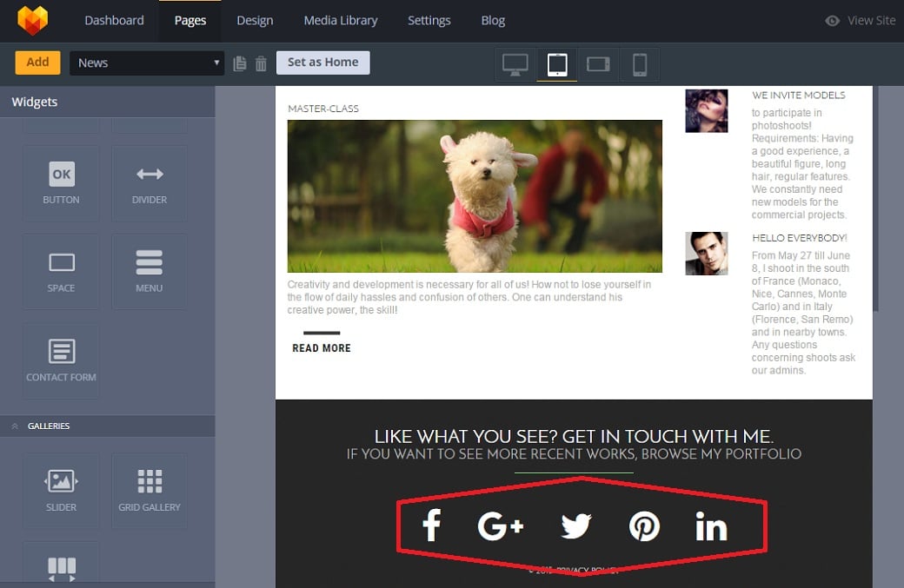The width and height of the screenshot is (904, 588).
Task: Click the READ MORE link
Action: (322, 347)
